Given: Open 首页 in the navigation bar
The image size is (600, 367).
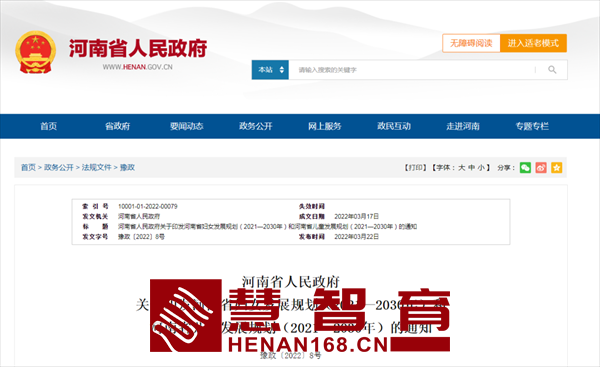Looking at the screenshot, I should (x=49, y=126).
